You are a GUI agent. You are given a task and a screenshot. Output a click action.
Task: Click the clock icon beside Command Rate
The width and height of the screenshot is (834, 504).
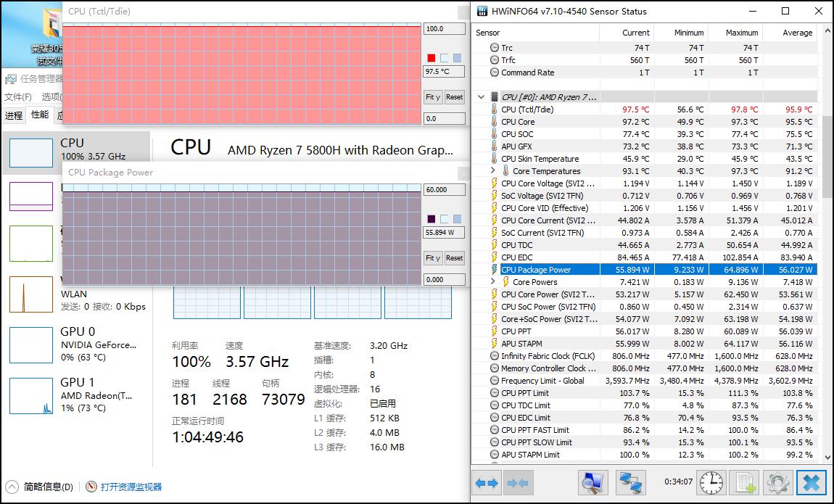pos(494,73)
